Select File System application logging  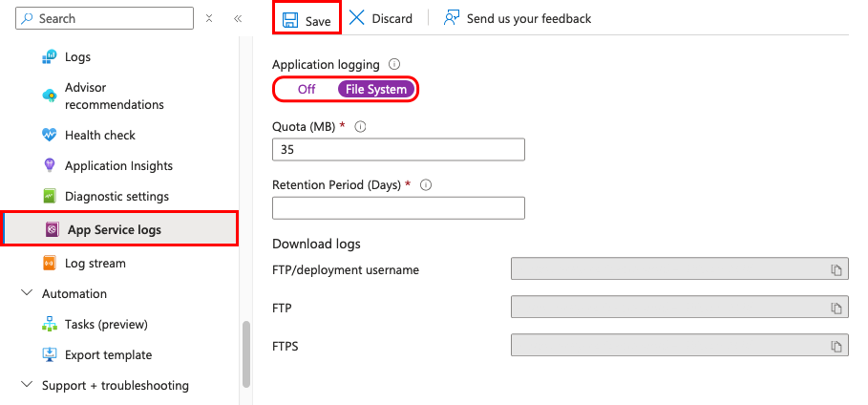pyautogui.click(x=376, y=90)
